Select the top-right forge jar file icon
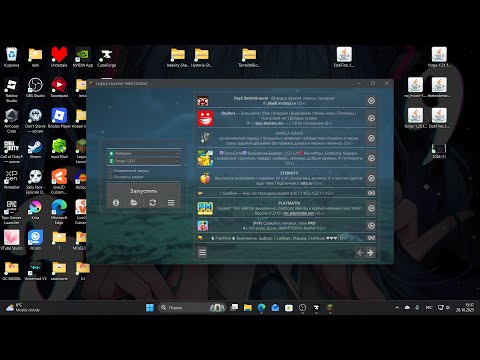This screenshot has height=360, width=480. point(439,57)
